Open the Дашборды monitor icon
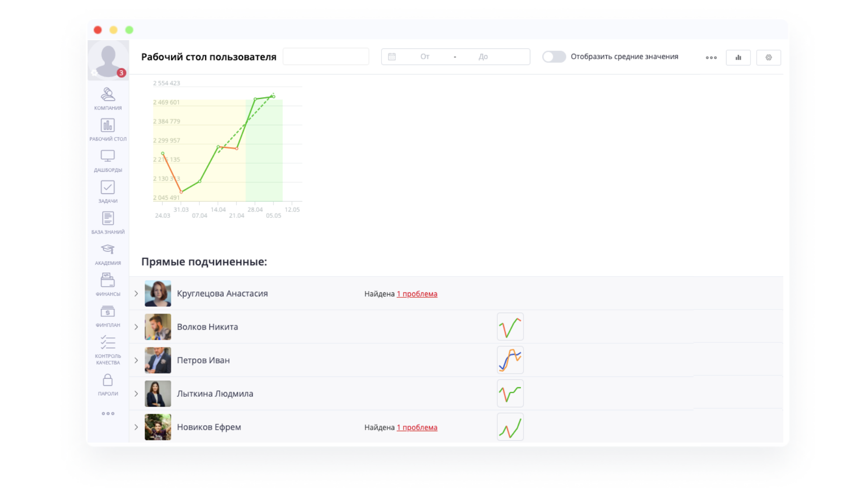The height and width of the screenshot is (488, 868). (x=108, y=156)
